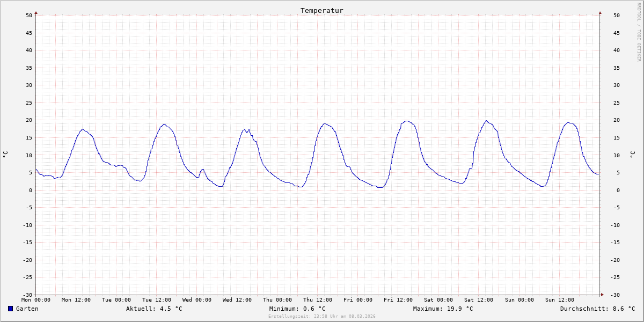Click the Mon 00:00 axis label
This screenshot has height=322, width=644.
36,300
